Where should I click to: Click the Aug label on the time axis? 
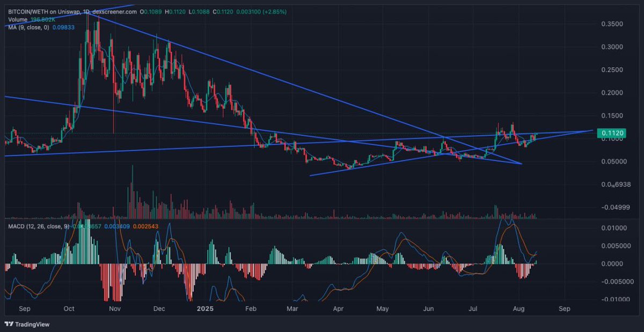[x=518, y=309]
